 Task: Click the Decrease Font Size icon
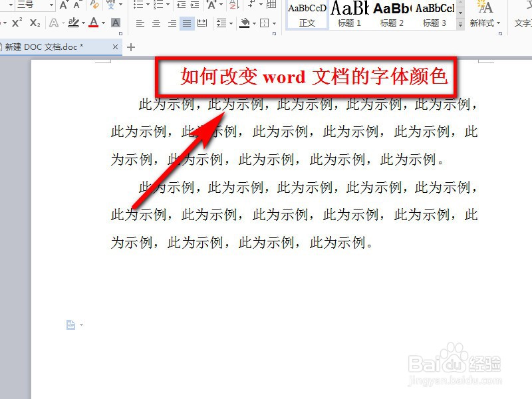(x=76, y=5)
